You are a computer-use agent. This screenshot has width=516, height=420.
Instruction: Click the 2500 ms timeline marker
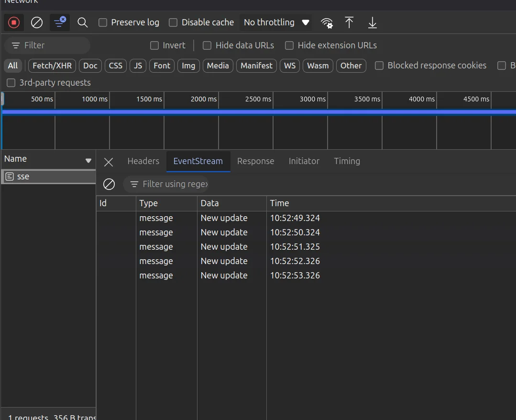coord(258,99)
